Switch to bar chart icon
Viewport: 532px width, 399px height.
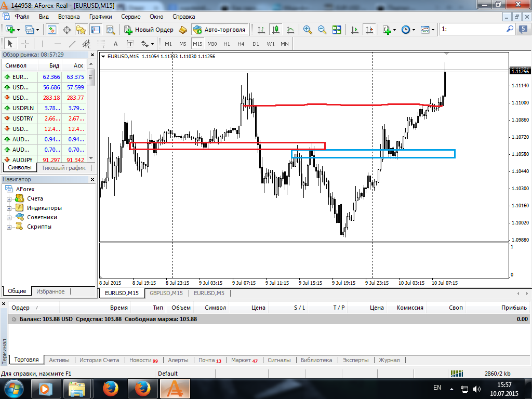pos(261,30)
